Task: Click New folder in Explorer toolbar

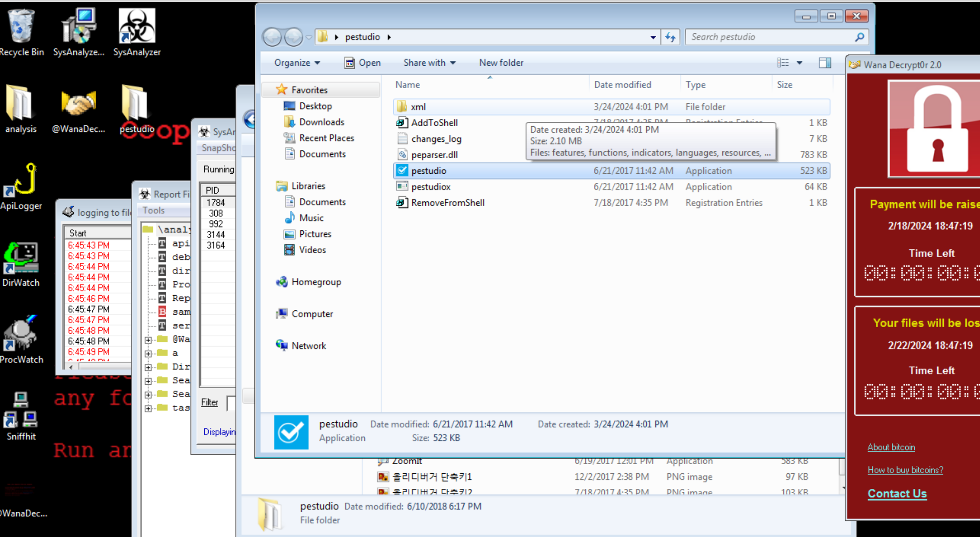Action: pos(501,63)
